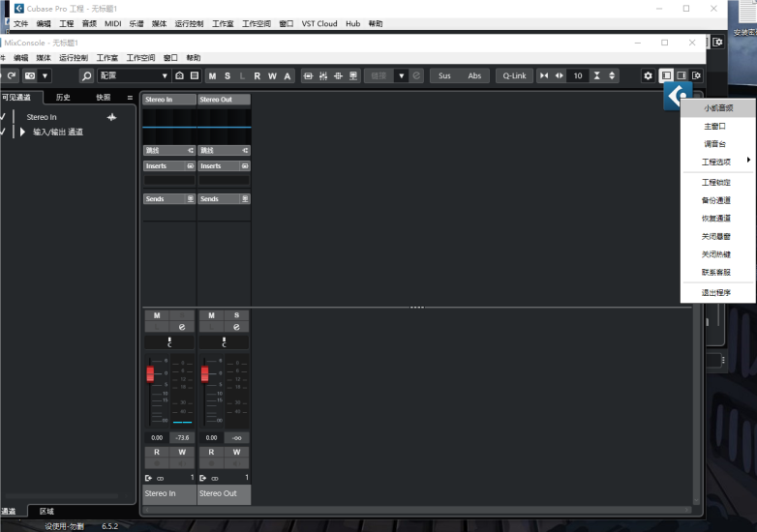
Task: Open edit settings (e) for Stereo Out
Action: [236, 327]
